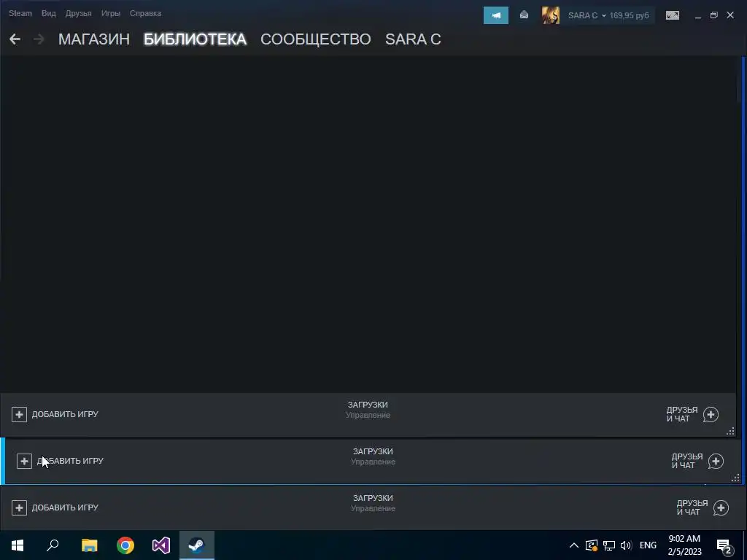Click resize grip of the uppermost bar
Image resolution: width=747 pixels, height=560 pixels.
[730, 432]
